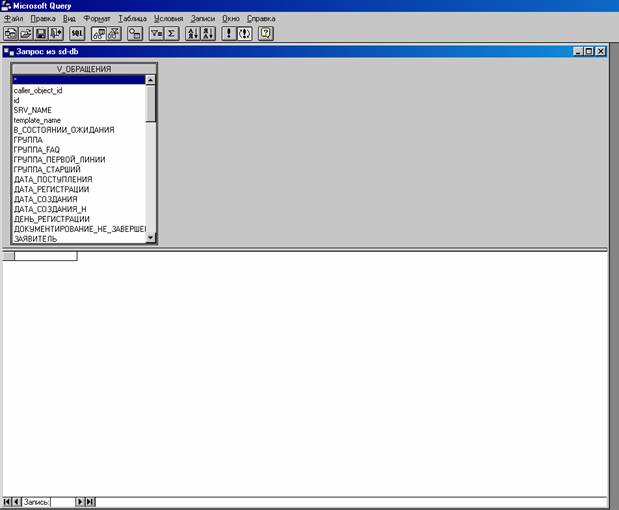Click the Help question mark icon
Image resolution: width=619 pixels, height=510 pixels.
pos(266,33)
